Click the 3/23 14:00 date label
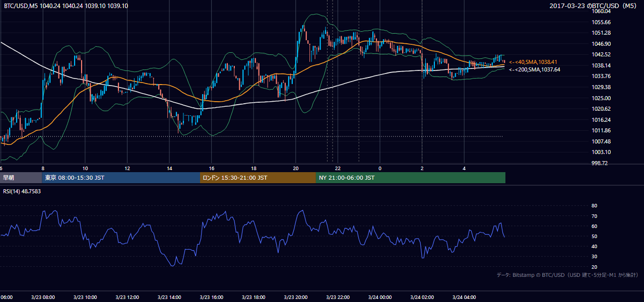 [169, 297]
